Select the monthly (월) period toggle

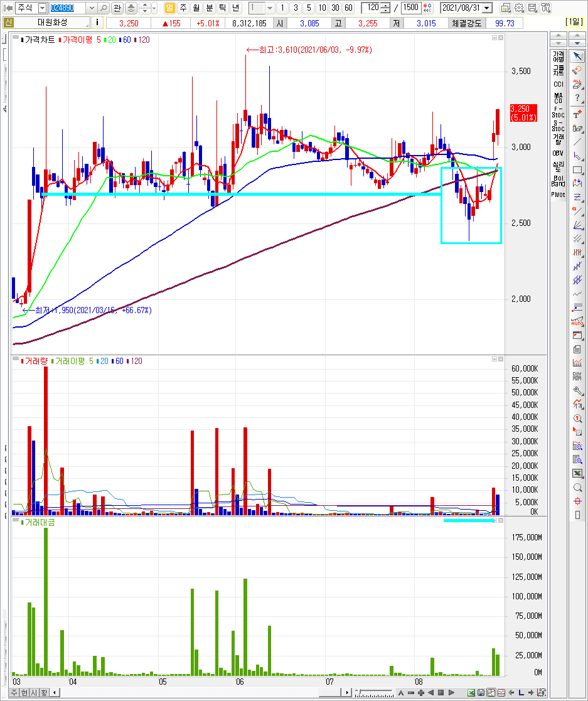coord(196,8)
